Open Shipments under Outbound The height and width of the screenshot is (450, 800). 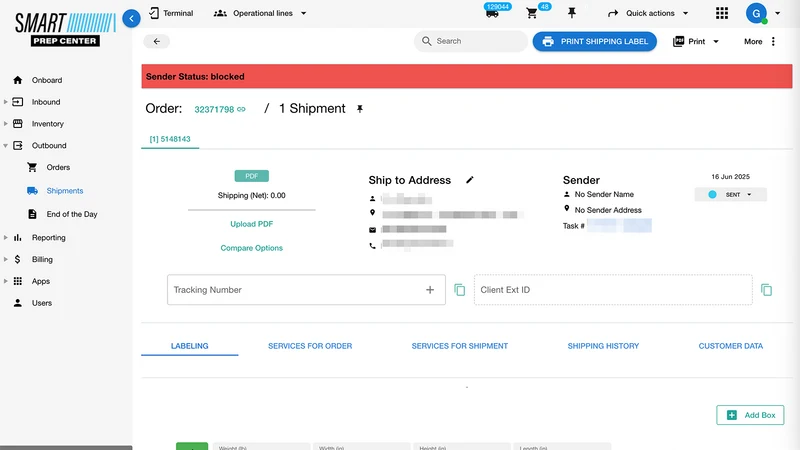[65, 191]
